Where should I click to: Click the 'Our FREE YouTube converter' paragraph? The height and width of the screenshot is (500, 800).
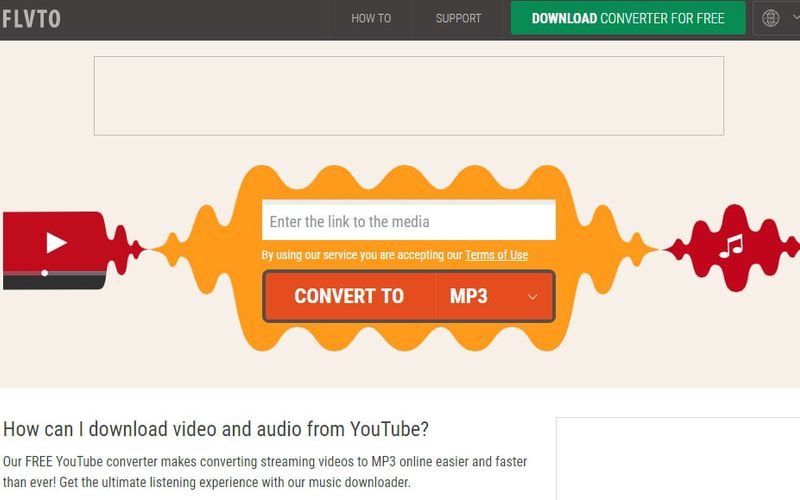click(265, 471)
